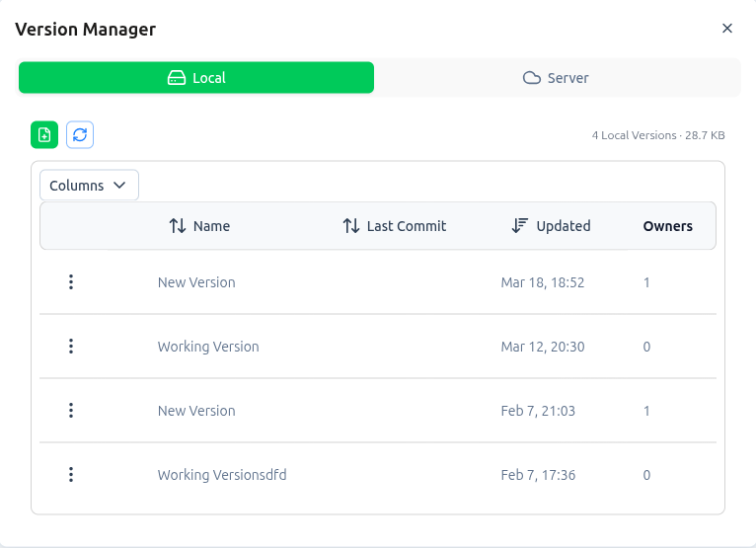
Task: Open the three-dot menu for Feb 7 New Version
Action: click(71, 411)
